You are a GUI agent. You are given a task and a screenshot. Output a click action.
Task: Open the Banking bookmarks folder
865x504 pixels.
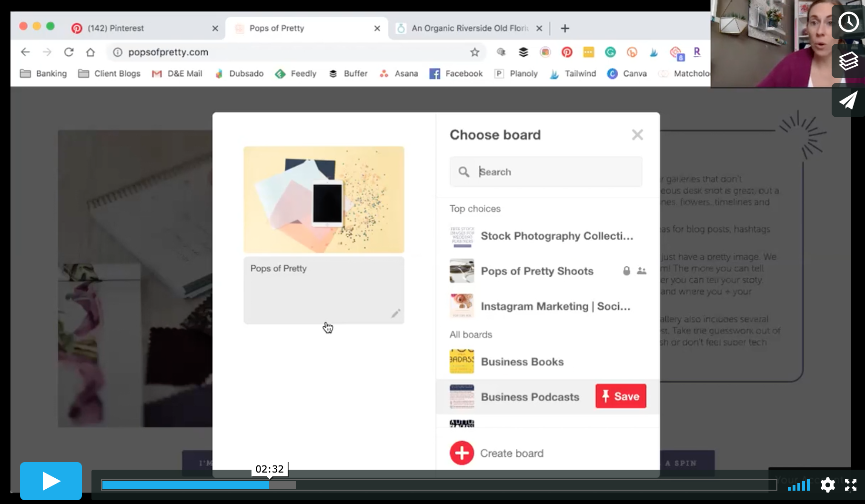pos(43,73)
